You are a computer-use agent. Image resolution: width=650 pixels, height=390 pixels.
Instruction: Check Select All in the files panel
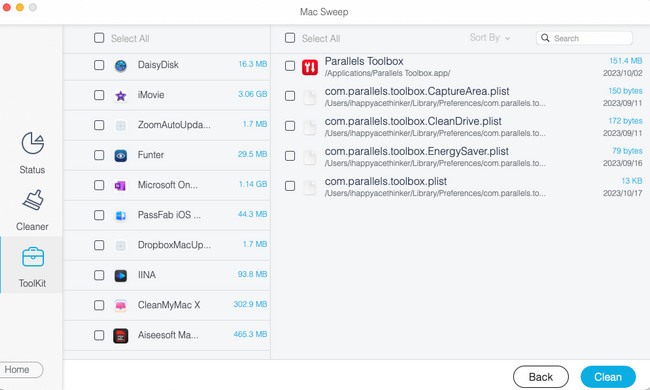tap(290, 38)
